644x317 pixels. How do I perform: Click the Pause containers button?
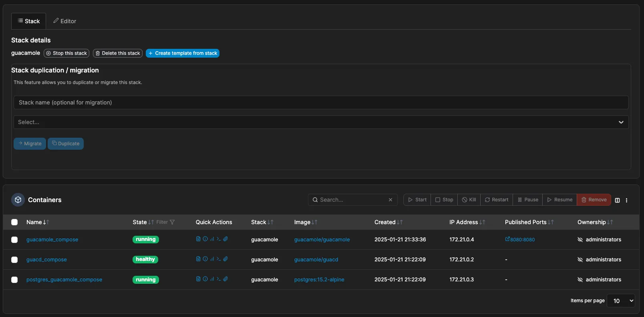pyautogui.click(x=528, y=200)
